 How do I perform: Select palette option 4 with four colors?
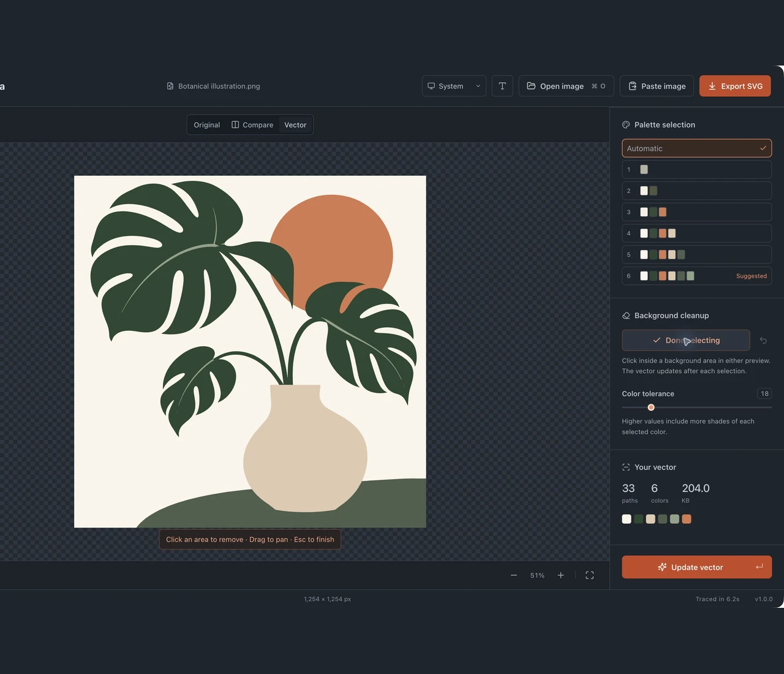click(x=696, y=233)
